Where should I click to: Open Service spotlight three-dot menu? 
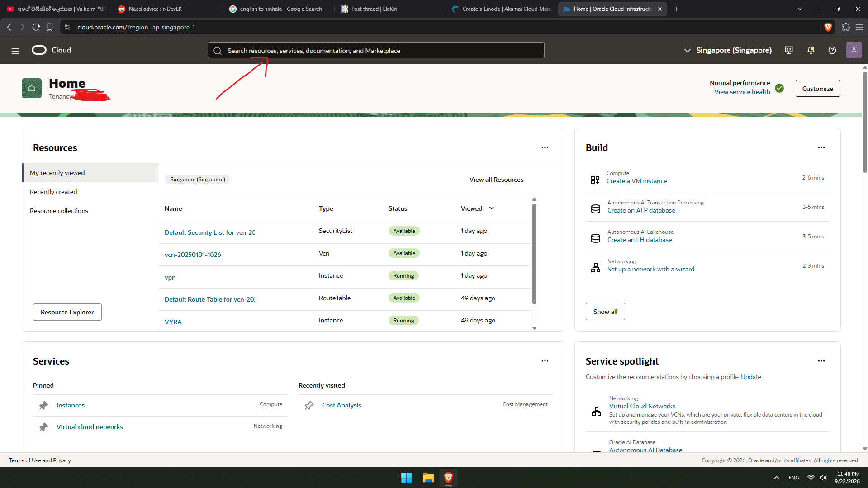click(821, 361)
